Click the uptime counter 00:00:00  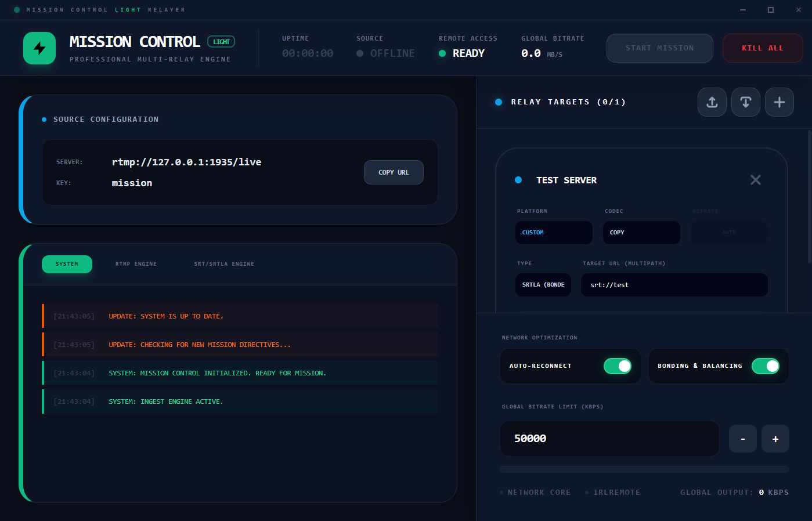[x=308, y=53]
